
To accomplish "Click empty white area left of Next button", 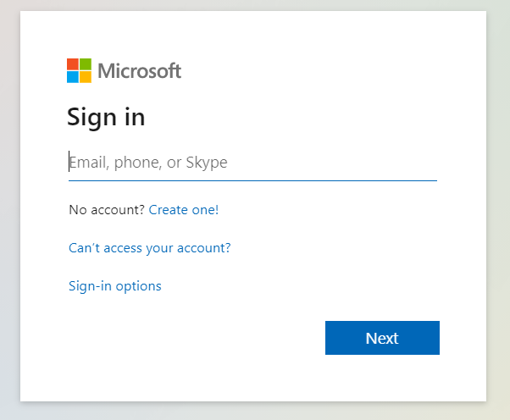I will point(195,338).
